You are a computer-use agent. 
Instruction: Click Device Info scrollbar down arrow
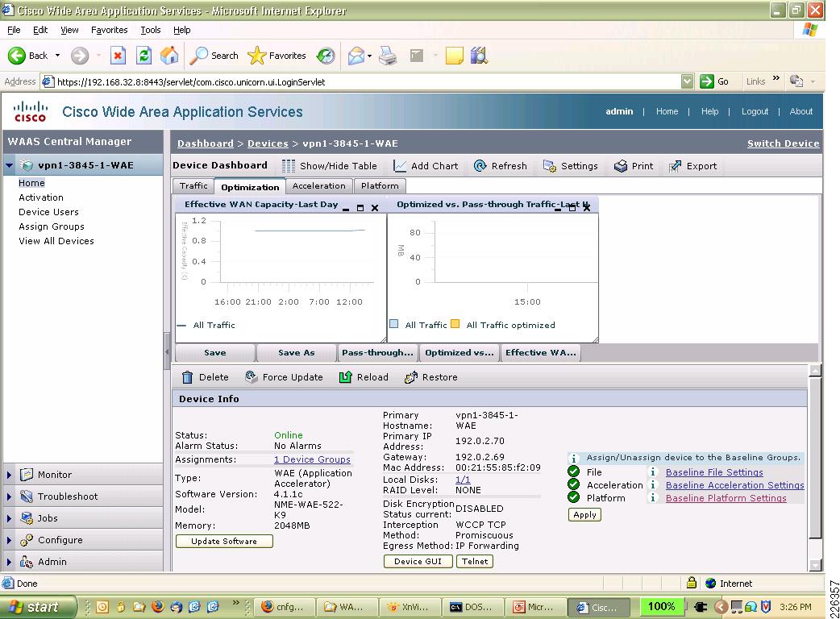[x=815, y=564]
